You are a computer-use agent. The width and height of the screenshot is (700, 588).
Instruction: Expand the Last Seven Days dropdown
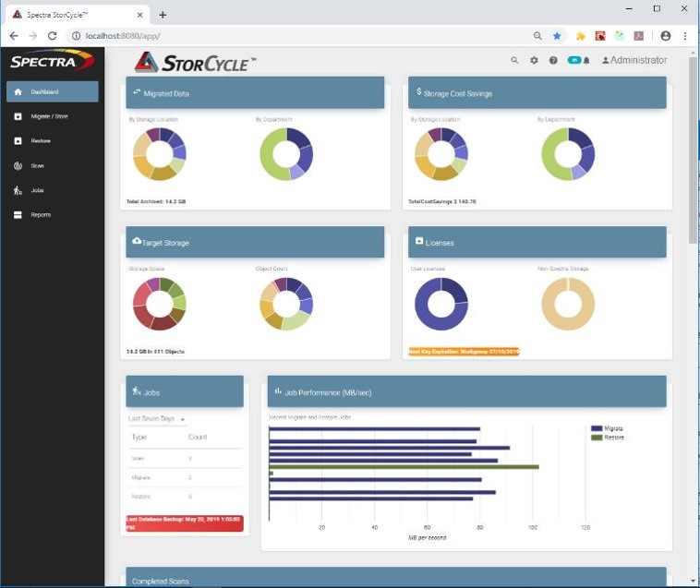[x=156, y=419]
